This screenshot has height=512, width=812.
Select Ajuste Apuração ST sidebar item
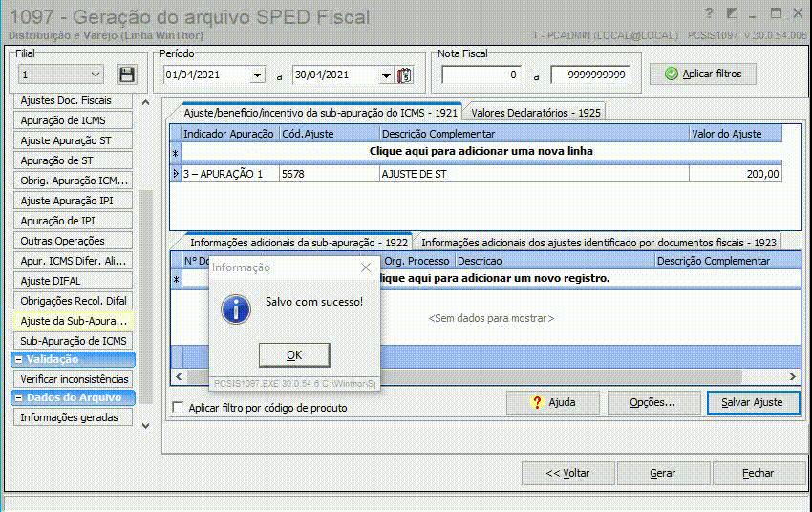[73, 140]
